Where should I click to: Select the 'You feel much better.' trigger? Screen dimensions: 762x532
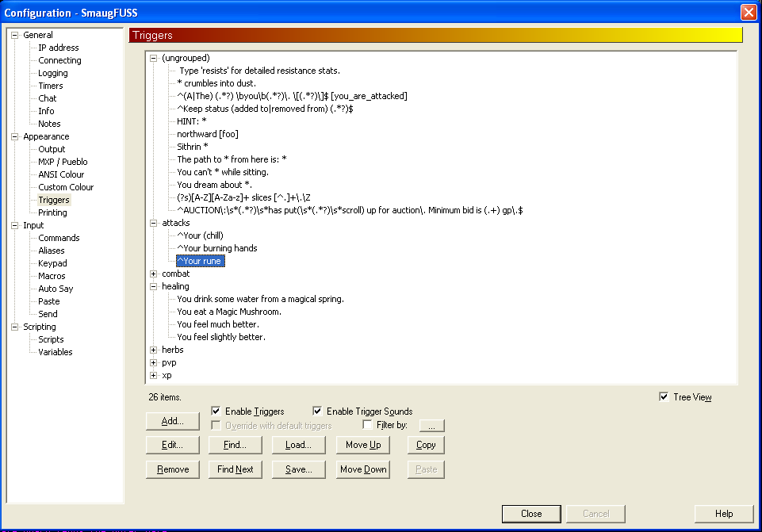[x=218, y=324]
